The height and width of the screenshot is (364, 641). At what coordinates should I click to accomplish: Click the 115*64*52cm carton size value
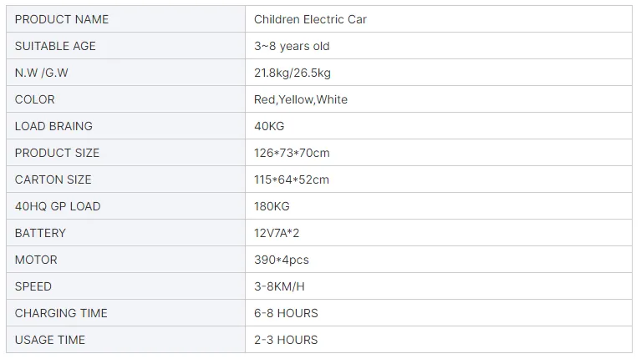pos(292,179)
